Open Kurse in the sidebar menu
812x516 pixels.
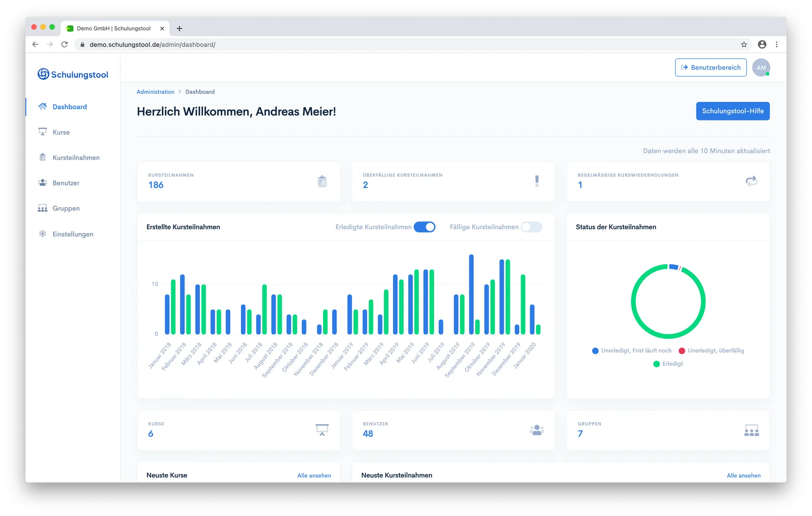(61, 132)
